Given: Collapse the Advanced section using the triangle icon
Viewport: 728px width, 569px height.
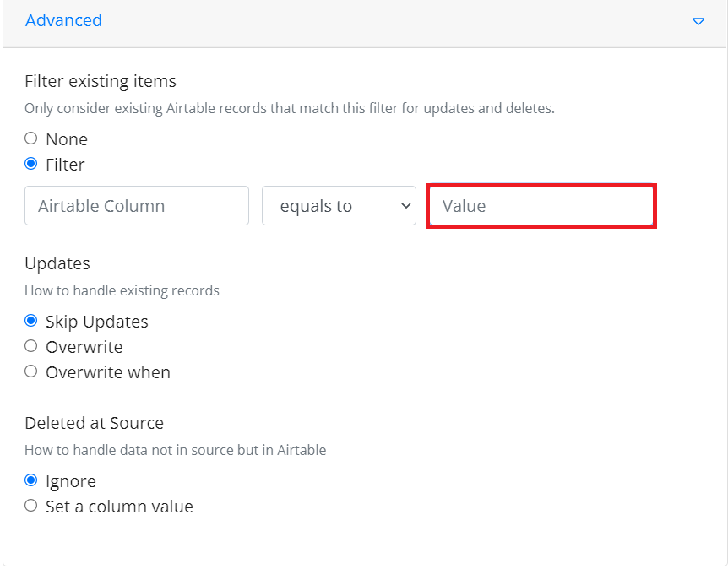Looking at the screenshot, I should click(698, 21).
